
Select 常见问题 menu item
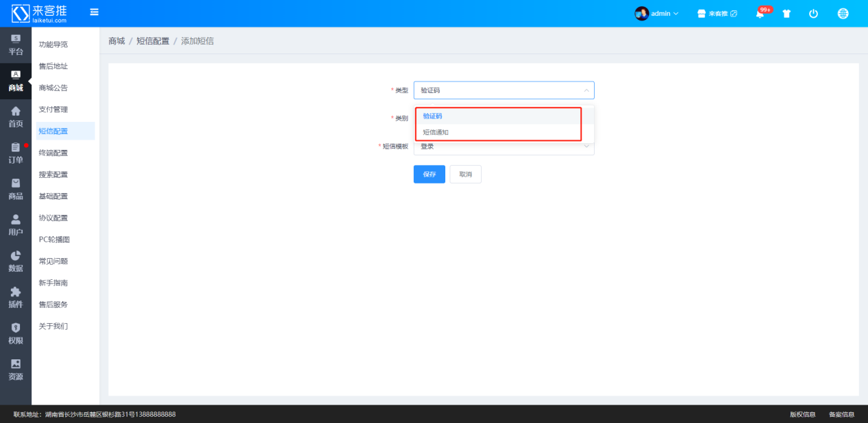[53, 261]
